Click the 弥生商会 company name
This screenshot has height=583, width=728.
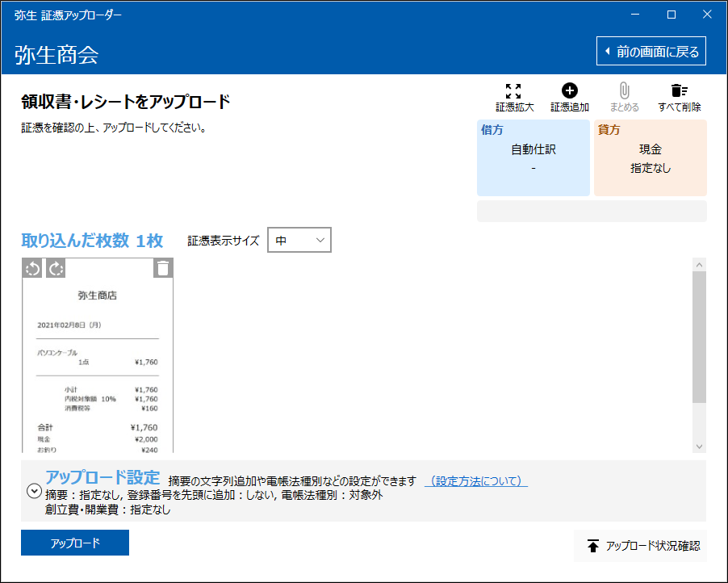pos(56,55)
